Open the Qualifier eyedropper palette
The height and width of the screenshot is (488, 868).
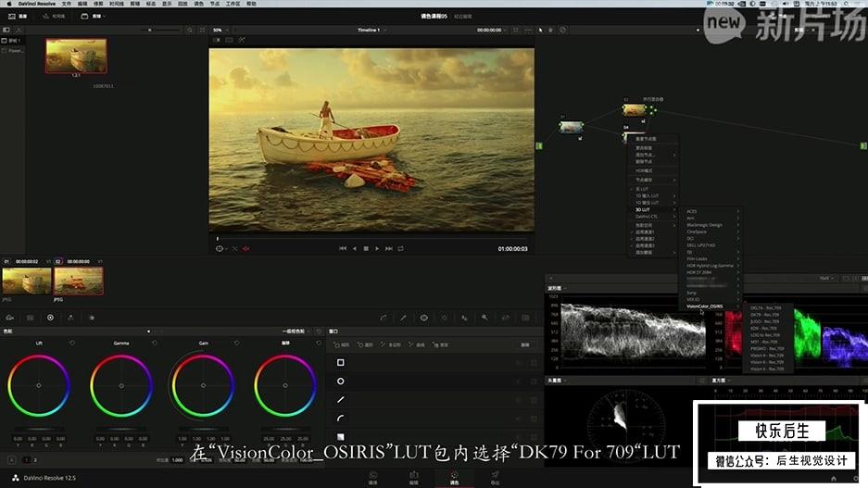[x=403, y=318]
